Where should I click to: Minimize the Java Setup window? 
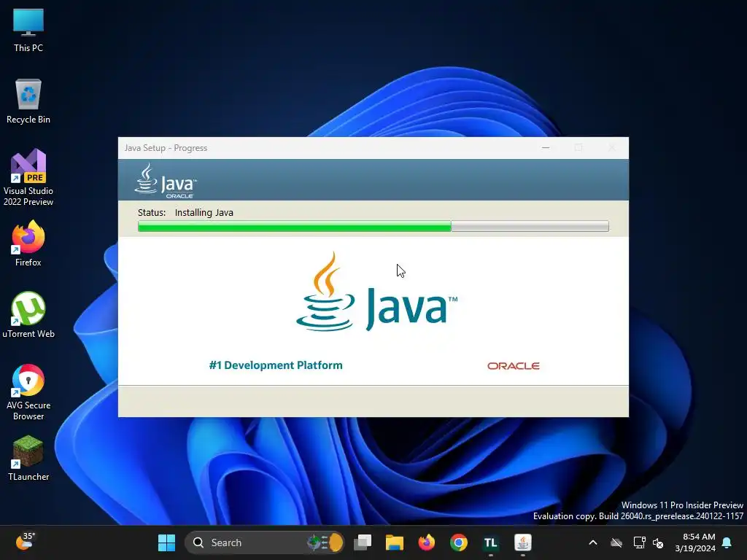point(546,147)
